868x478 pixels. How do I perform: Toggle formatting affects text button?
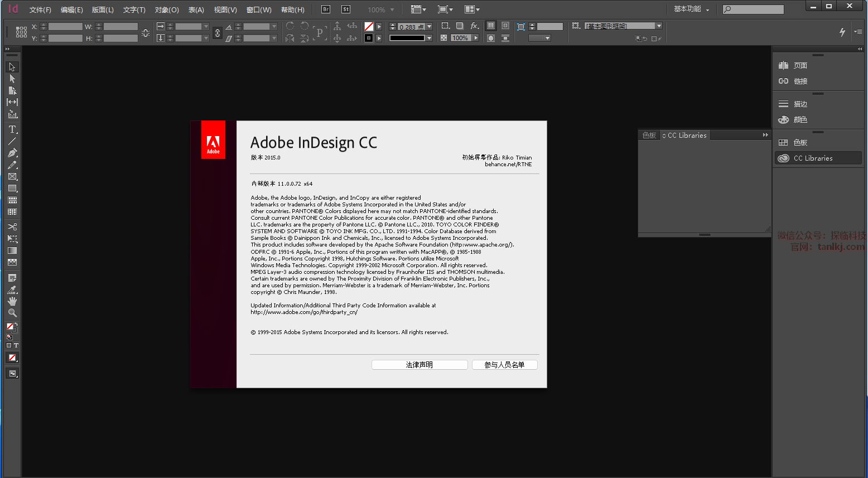click(x=16, y=345)
